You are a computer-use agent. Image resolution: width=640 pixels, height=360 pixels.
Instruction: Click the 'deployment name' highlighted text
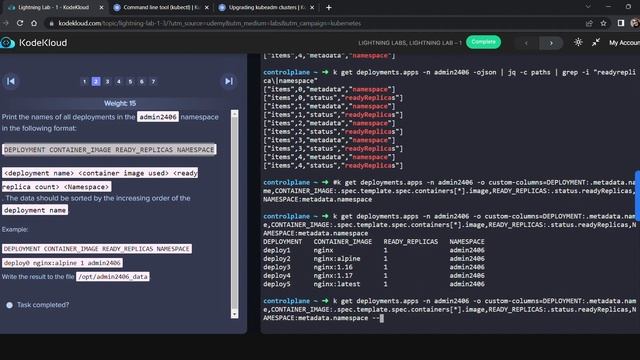pyautogui.click(x=35, y=210)
